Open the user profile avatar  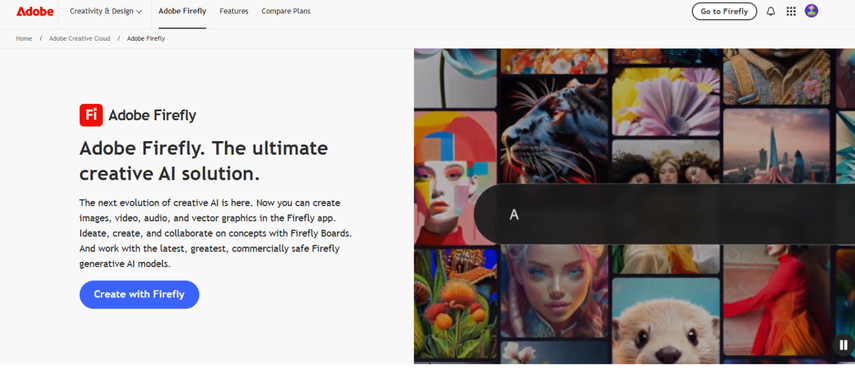click(811, 11)
